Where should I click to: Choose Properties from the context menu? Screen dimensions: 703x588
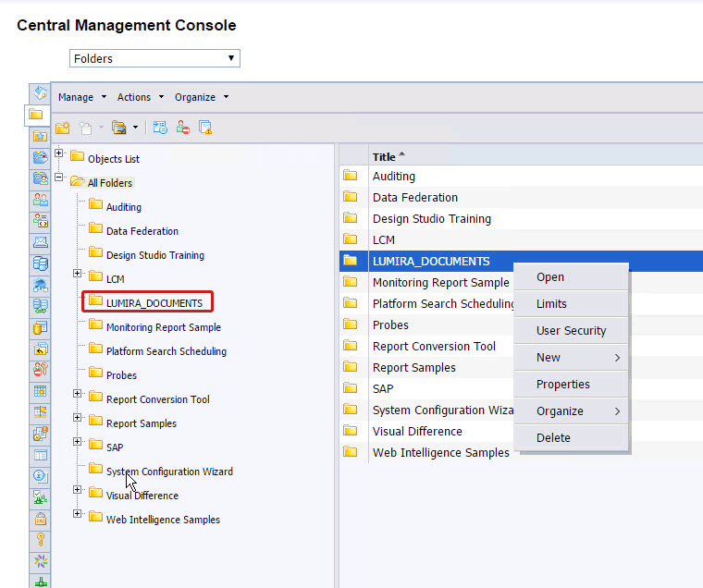click(x=562, y=385)
